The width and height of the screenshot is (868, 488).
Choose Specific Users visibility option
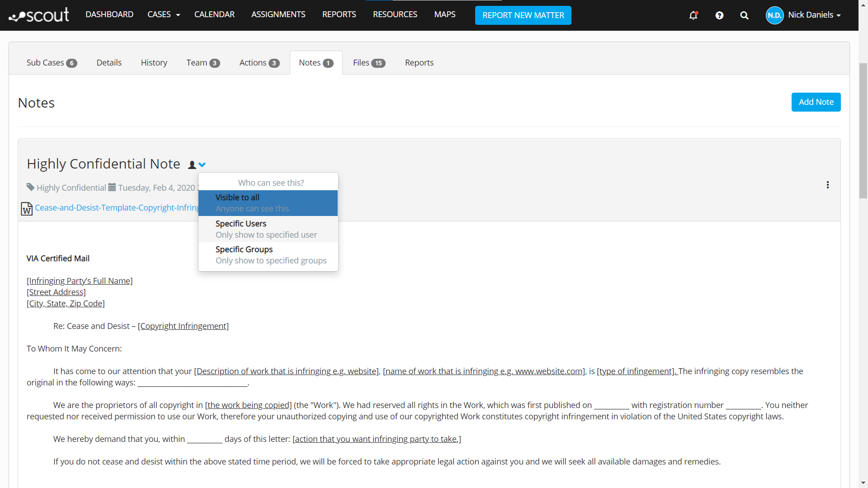click(268, 229)
